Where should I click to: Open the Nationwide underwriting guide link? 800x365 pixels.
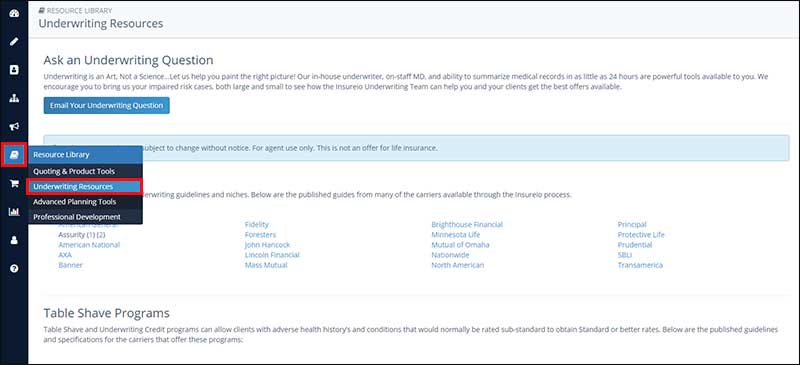450,255
